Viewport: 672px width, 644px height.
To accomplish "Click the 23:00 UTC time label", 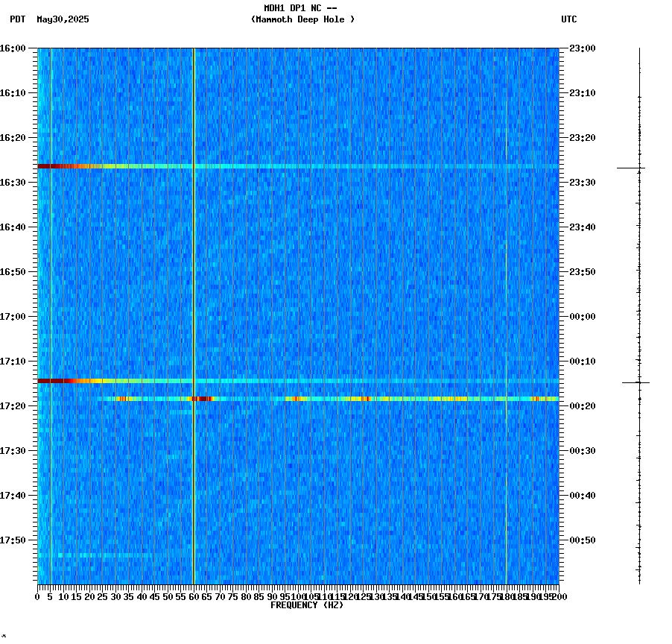I will pyautogui.click(x=580, y=48).
